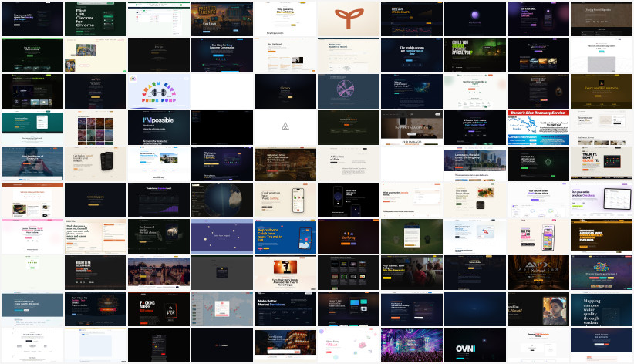
Task: Choose the bakery 'Our Packages' thumbnail
Action: click(412, 127)
